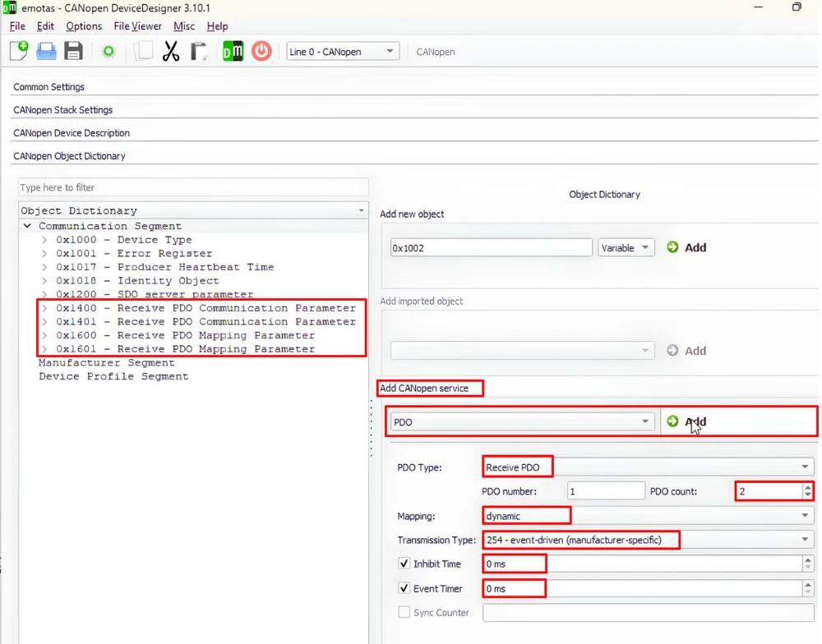
Task: Select 0x1601 Receive PDO Mapping Parameter row
Action: click(x=186, y=349)
